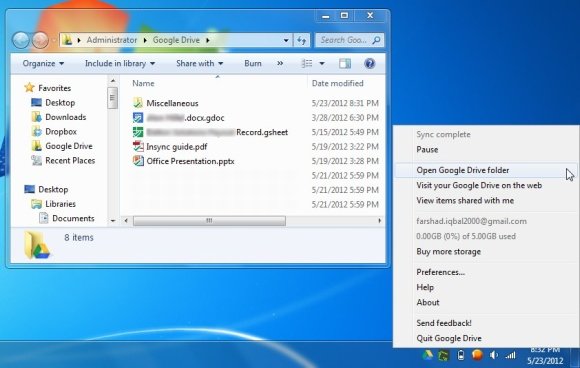Click Administrator in the address breadcrumb
Image resolution: width=580 pixels, height=368 pixels.
pos(112,40)
